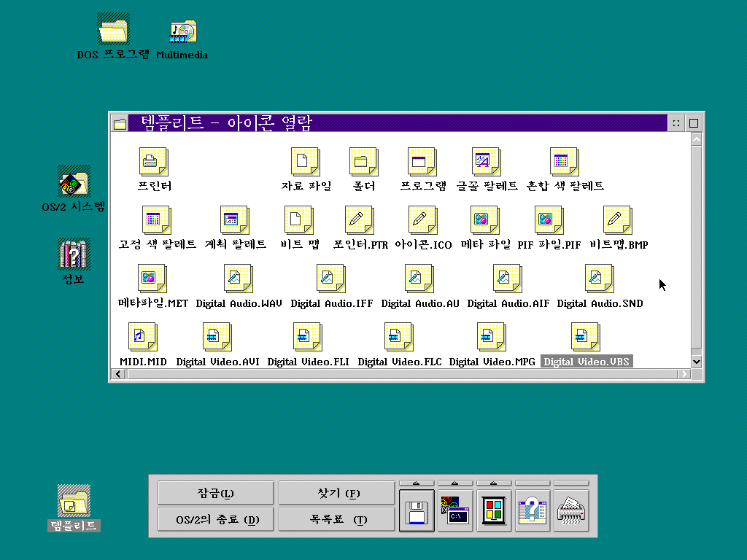The image size is (747, 560).
Task: Select the 비트맵.BMP template icon
Action: [x=618, y=220]
